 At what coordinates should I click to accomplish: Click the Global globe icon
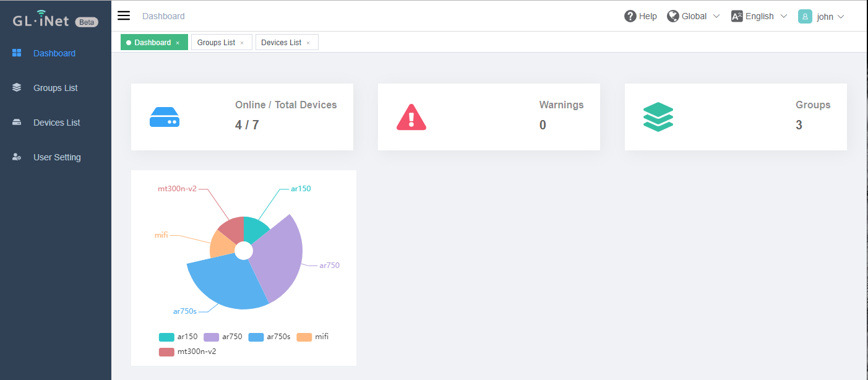(673, 16)
